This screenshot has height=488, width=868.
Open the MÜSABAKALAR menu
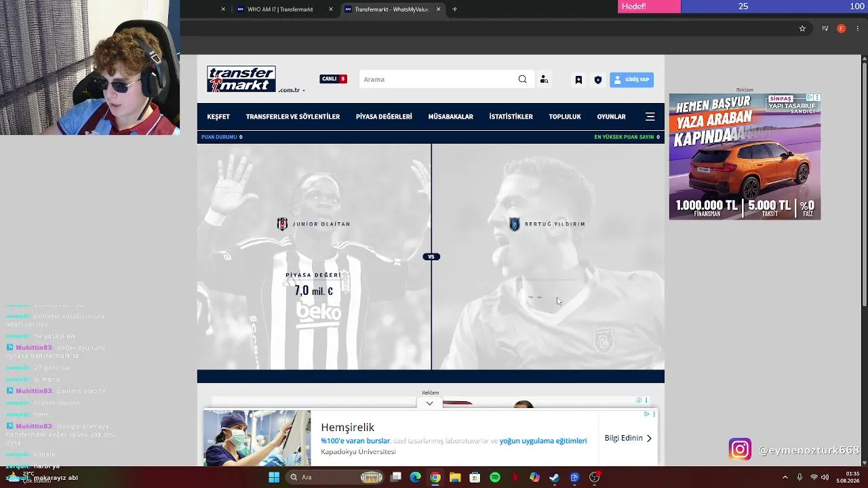(451, 117)
